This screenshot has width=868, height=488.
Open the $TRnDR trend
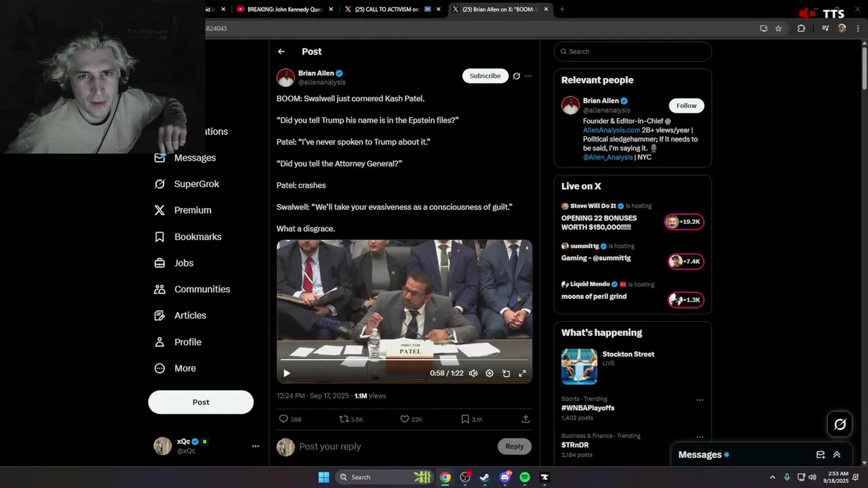[x=576, y=445]
